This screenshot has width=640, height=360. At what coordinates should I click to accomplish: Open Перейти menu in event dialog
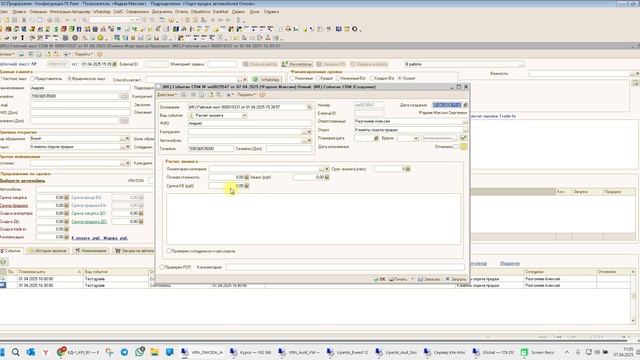tap(246, 95)
